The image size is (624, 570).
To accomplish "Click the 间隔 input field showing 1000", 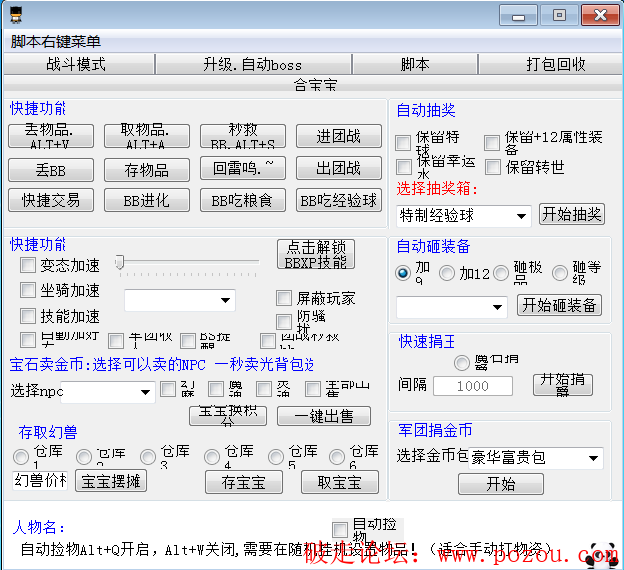I will pos(473,385).
